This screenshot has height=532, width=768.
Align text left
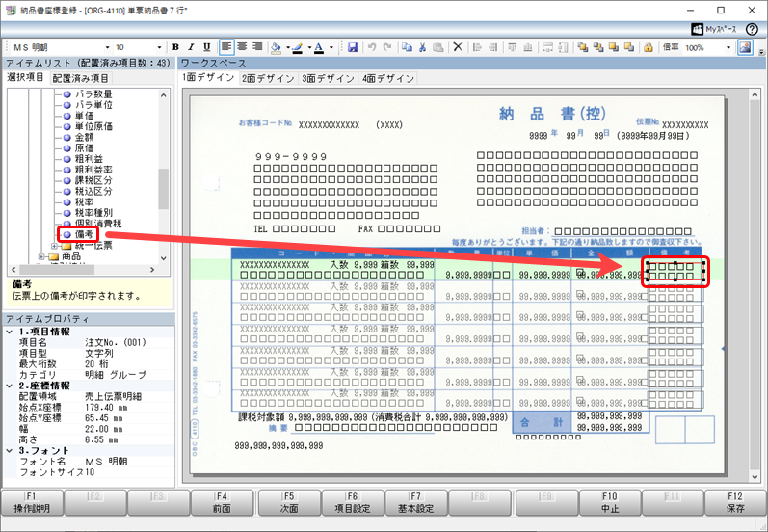coord(226,47)
